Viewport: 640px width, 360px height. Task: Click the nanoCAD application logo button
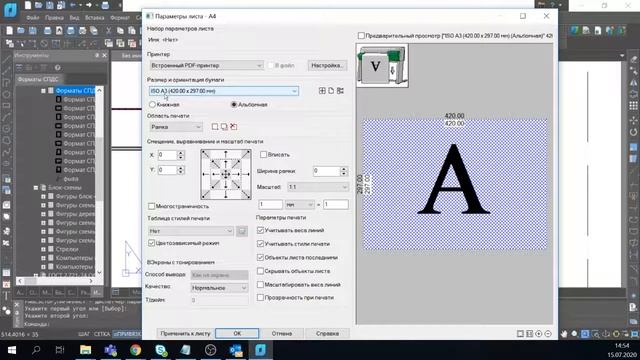point(10,9)
